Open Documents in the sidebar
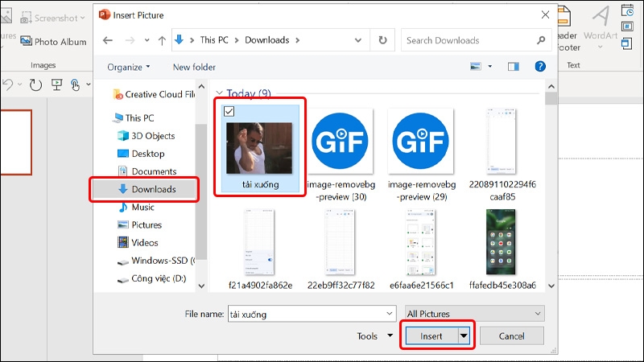 coord(147,171)
